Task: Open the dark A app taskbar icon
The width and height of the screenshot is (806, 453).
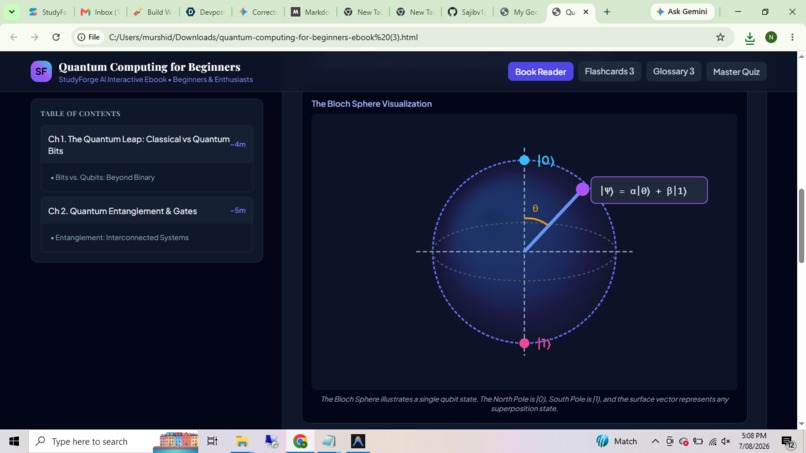Action: tap(358, 441)
